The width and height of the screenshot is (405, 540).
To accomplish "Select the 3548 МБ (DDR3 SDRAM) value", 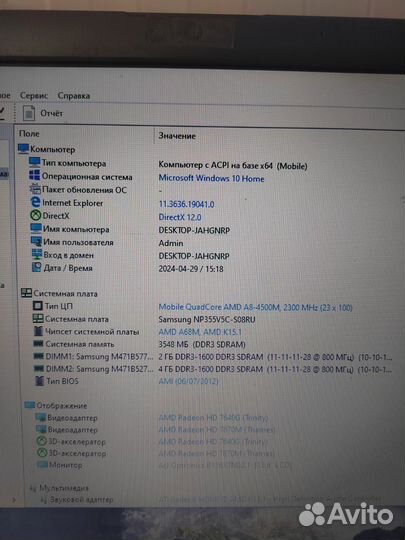I will (x=202, y=344).
